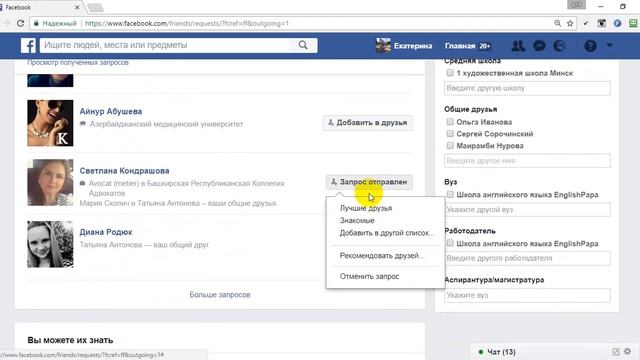Open Айнур Абушева profile name
Screen dimensions: 640x360
click(x=111, y=111)
